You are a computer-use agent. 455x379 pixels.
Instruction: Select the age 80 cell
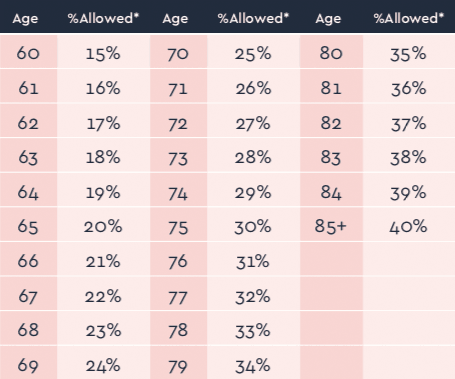tap(331, 51)
